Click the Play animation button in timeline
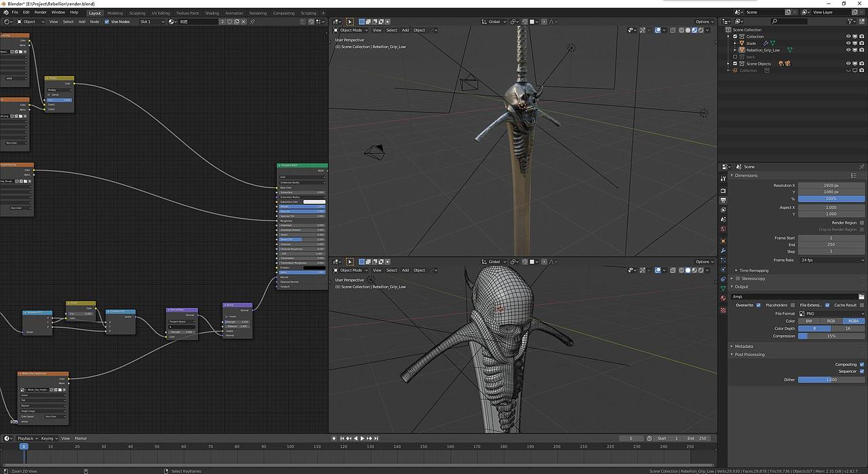This screenshot has width=868, height=474. coord(362,438)
